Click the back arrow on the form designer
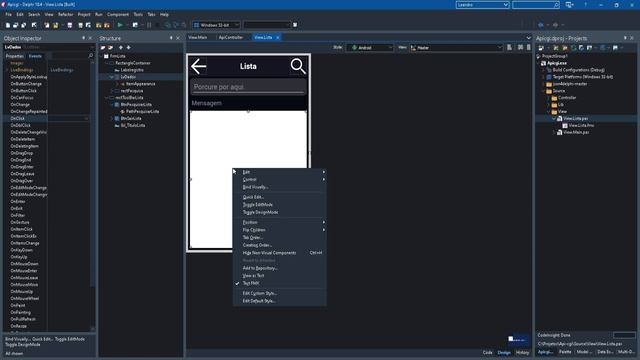This screenshot has height=360, width=640. coord(198,67)
